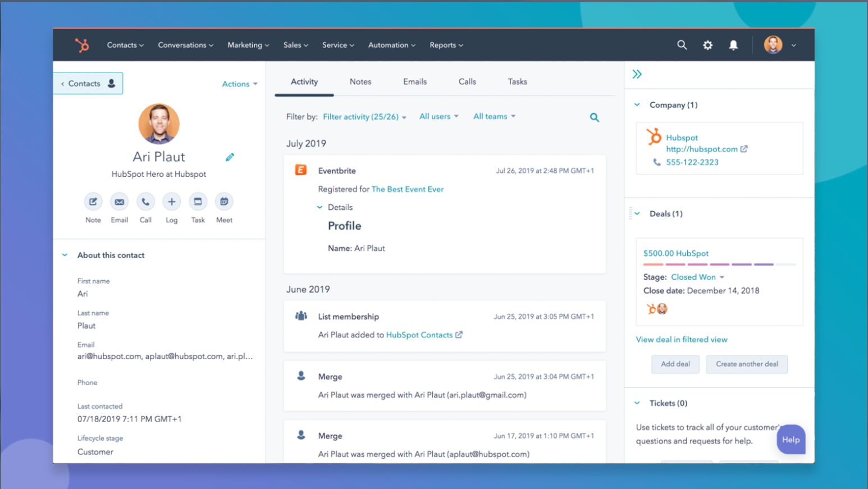Open the Filter activity (25/26) dropdown
This screenshot has height=489, width=868.
tap(364, 117)
